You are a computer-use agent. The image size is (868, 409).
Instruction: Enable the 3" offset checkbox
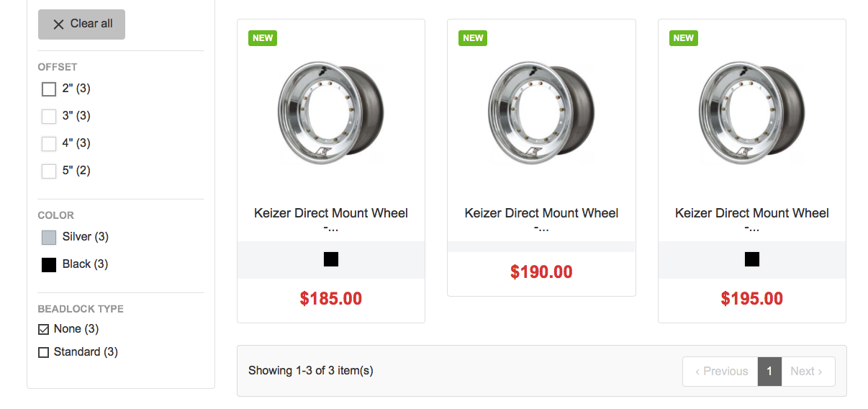[x=49, y=117]
